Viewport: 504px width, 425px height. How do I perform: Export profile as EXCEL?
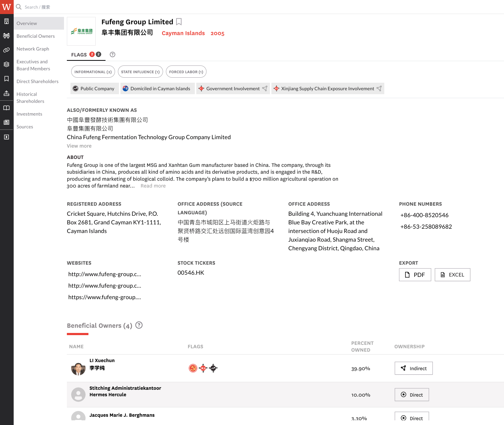tap(452, 275)
